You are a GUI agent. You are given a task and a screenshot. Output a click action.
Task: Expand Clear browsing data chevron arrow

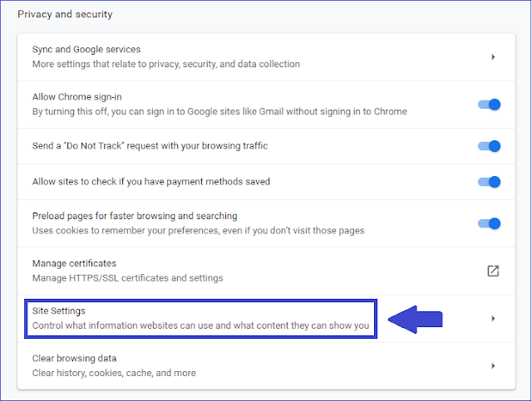(x=493, y=365)
